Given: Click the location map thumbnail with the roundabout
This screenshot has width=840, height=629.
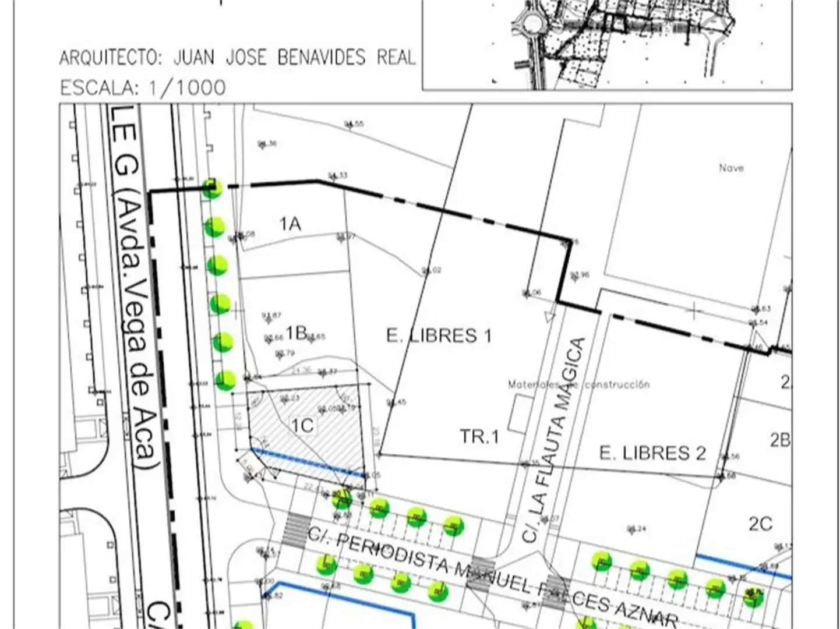Looking at the screenshot, I should [607, 45].
